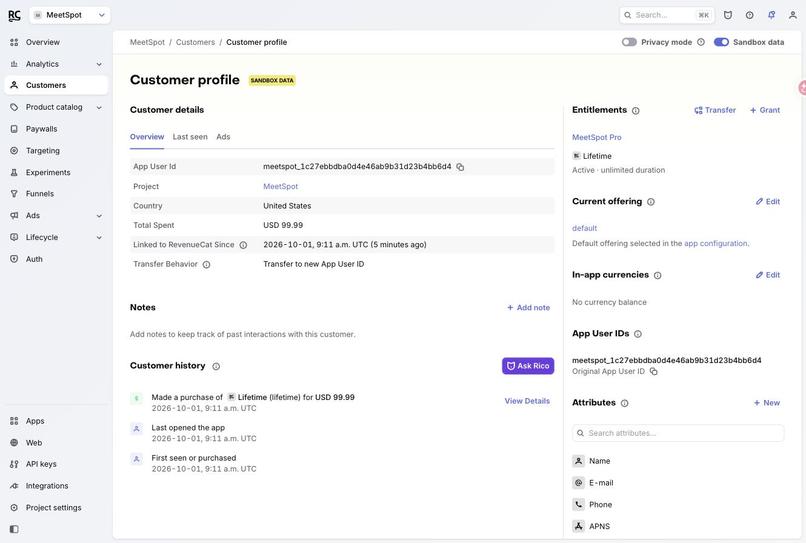Open Customers in sidebar
This screenshot has width=806, height=543.
click(56, 85)
